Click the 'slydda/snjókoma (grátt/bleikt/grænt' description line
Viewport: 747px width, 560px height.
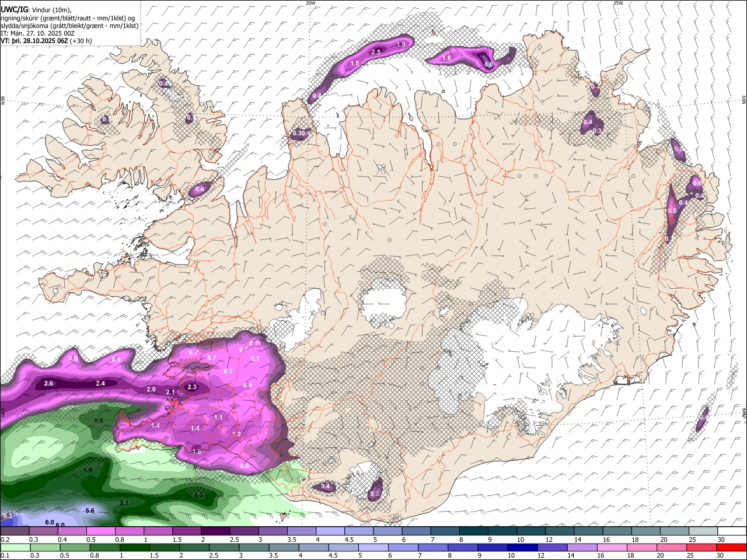click(x=69, y=26)
